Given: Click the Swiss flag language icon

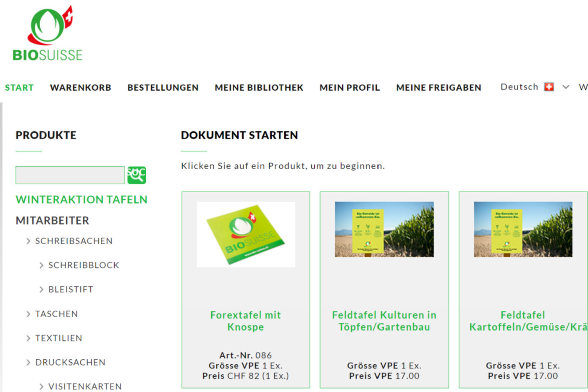Looking at the screenshot, I should 549,87.
